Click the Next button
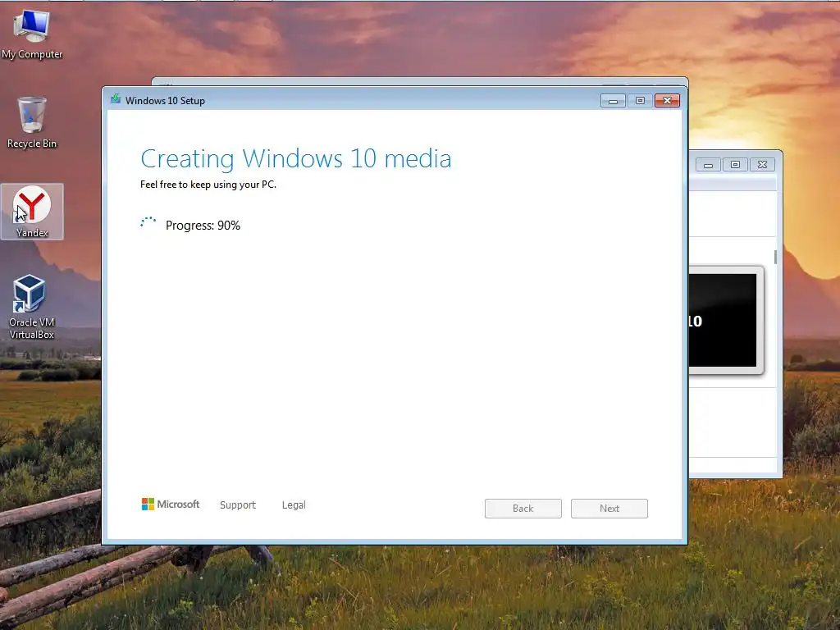The image size is (840, 630). tap(609, 509)
